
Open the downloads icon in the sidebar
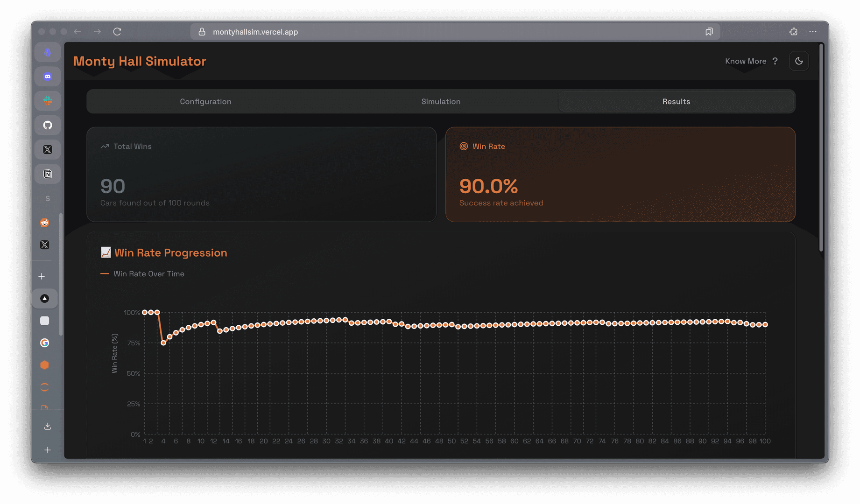click(x=48, y=426)
